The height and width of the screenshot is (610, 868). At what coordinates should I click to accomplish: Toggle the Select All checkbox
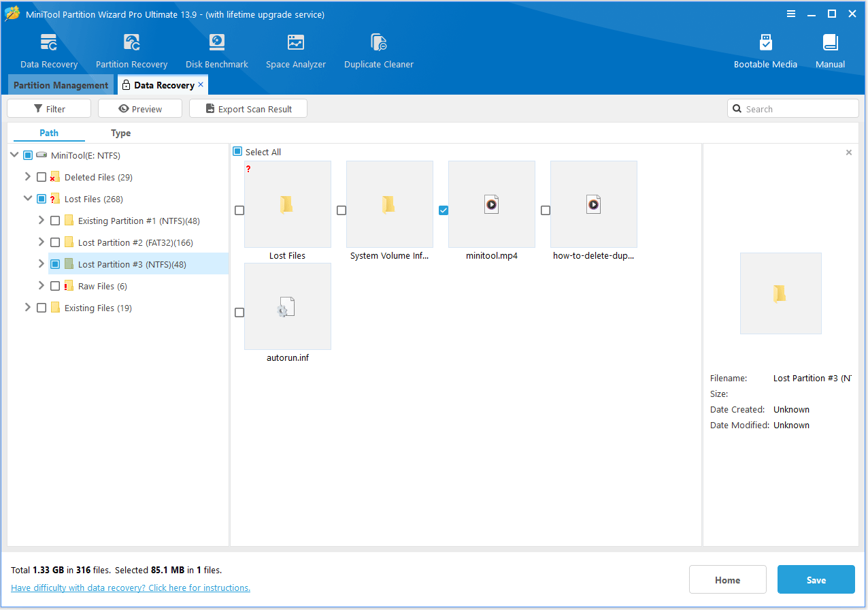(x=237, y=152)
